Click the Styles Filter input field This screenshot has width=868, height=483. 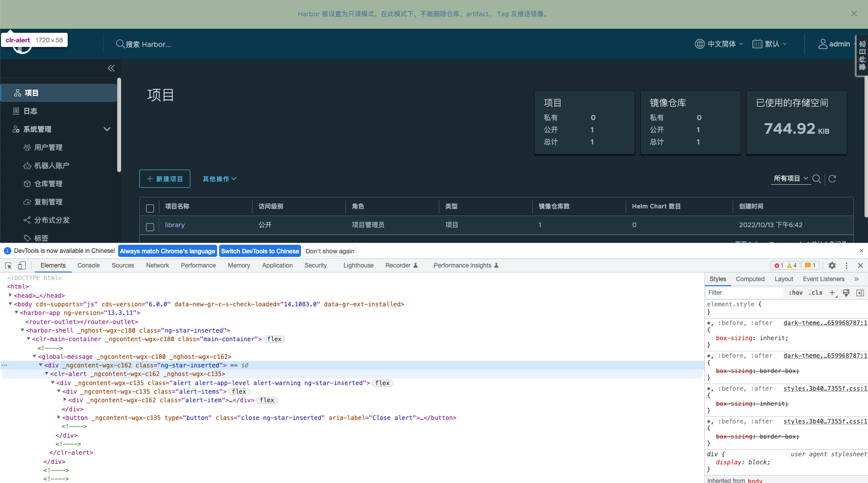(743, 293)
